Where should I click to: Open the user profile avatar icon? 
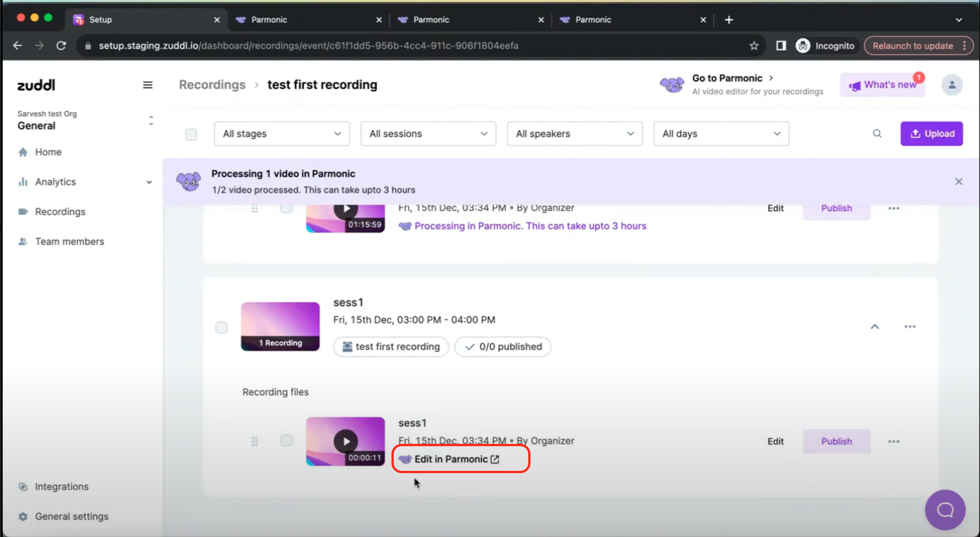(x=952, y=85)
